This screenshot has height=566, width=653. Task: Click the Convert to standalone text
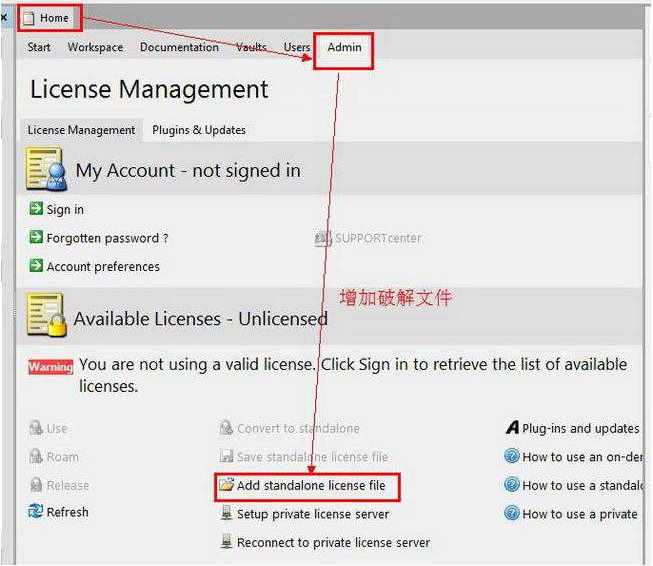point(298,428)
